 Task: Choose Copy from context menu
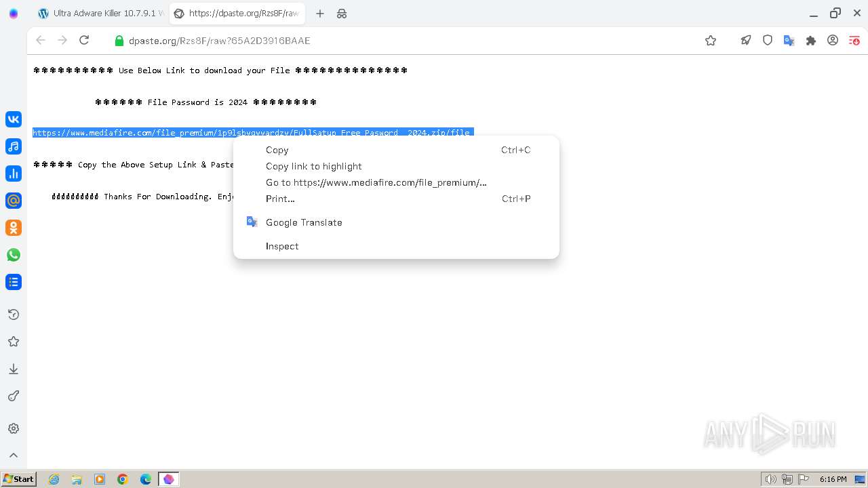pyautogui.click(x=396, y=150)
